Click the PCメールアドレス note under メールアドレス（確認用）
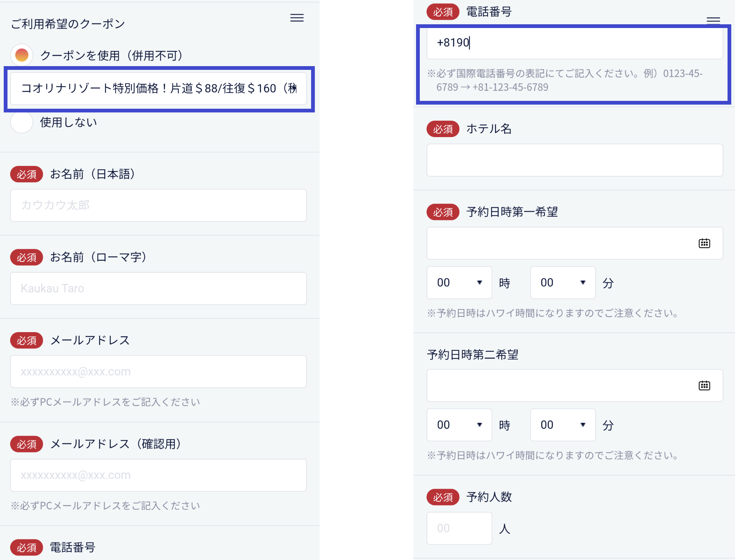This screenshot has width=735, height=560. (x=105, y=506)
